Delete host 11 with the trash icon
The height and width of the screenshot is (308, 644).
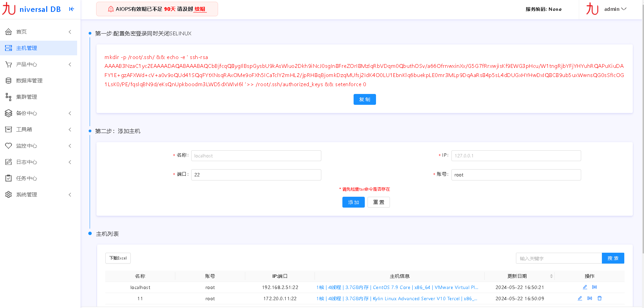[x=600, y=298]
